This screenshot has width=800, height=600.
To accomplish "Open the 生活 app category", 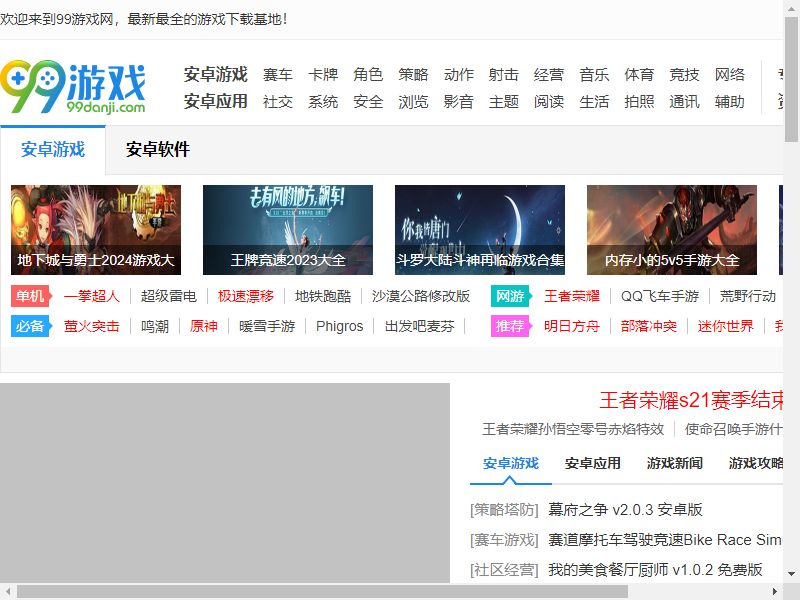I will [594, 102].
